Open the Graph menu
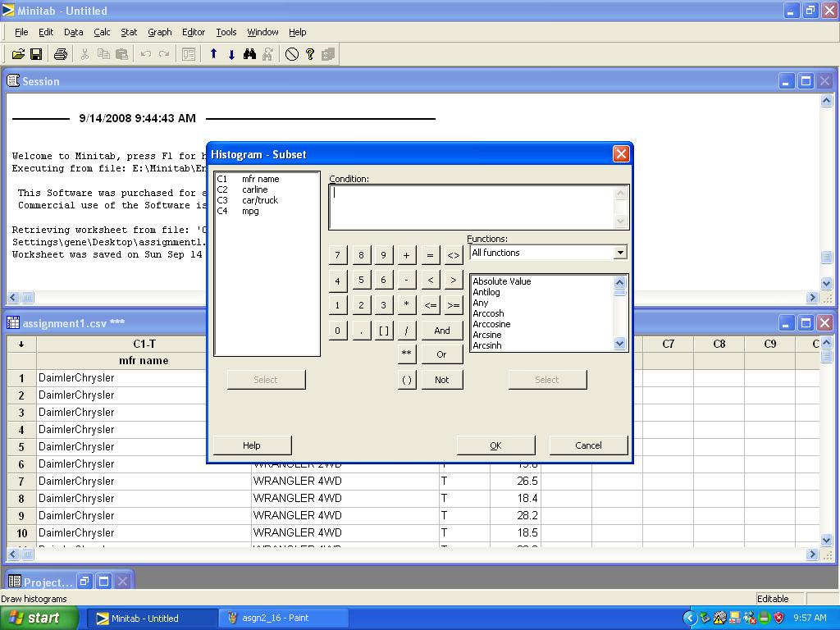The width and height of the screenshot is (840, 630). coord(159,32)
